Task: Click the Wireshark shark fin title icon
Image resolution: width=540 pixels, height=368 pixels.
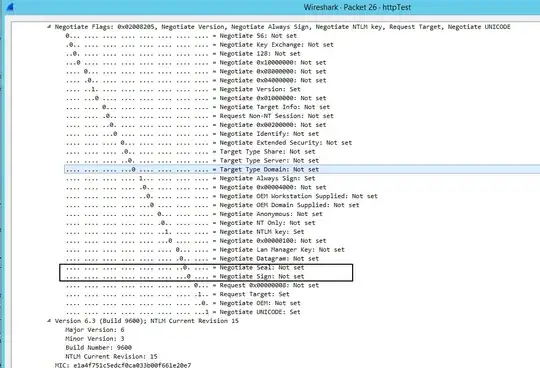Action: click(10, 7)
